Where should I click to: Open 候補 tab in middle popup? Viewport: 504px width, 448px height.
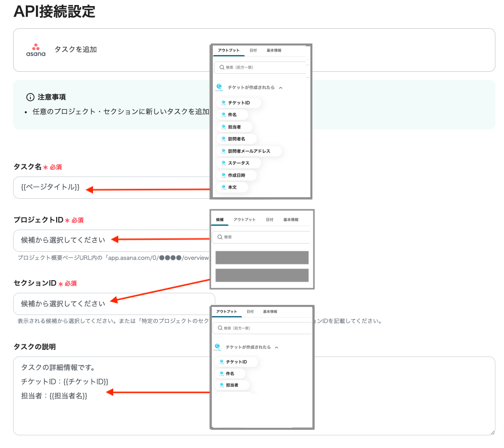tap(220, 219)
